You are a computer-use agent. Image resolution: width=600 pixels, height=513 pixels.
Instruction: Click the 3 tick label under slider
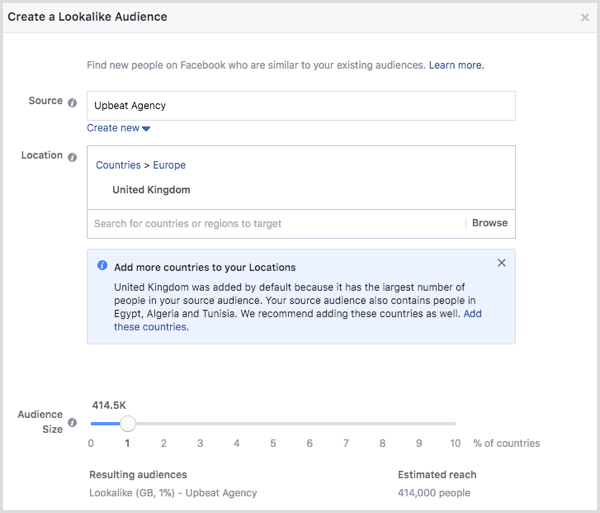click(x=200, y=443)
